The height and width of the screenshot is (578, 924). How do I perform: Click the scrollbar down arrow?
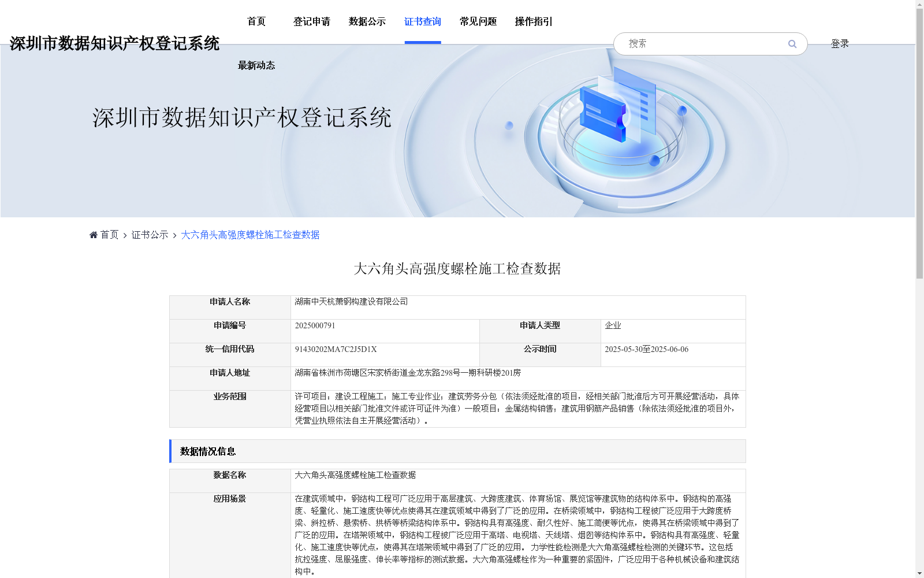click(919, 573)
